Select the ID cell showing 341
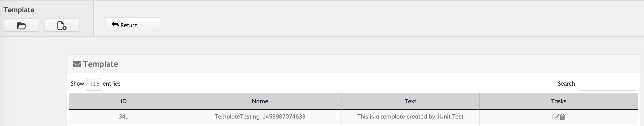This screenshot has height=126, width=644. pos(123,117)
